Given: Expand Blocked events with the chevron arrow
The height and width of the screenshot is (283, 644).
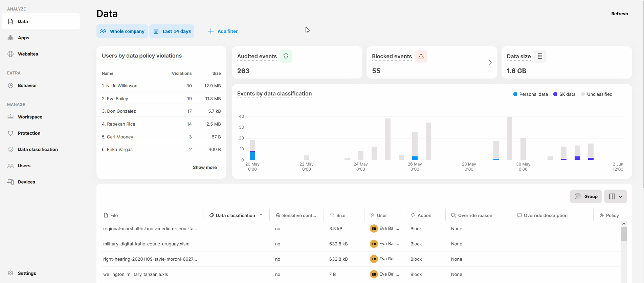Looking at the screenshot, I should 490,62.
